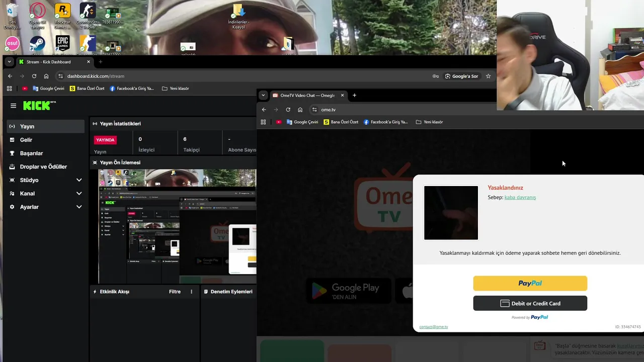Screen dimensions: 644x362
Task: Pay with the yellow PayPal button
Action: (530, 283)
